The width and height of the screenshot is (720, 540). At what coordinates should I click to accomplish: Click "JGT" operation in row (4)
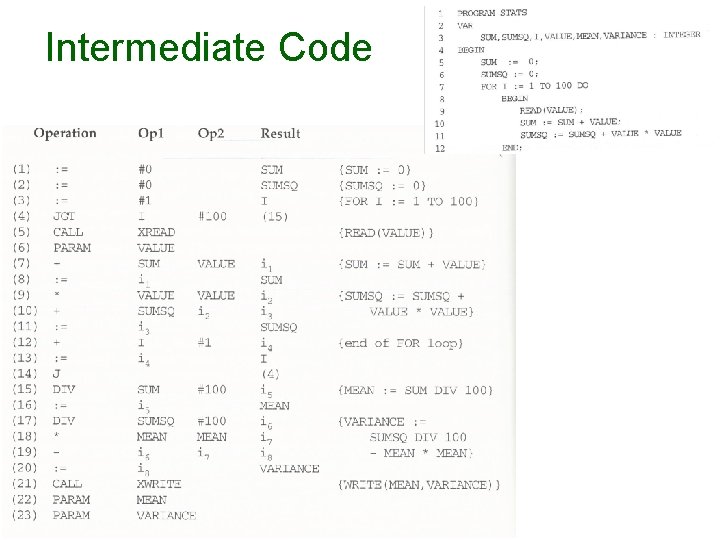point(64,216)
